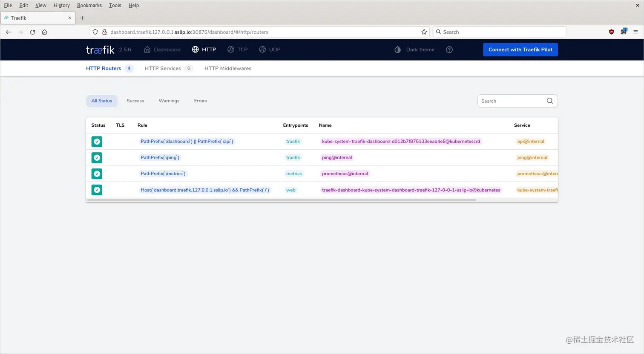Select prometheus@internal router name
This screenshot has width=644, height=354.
345,174
